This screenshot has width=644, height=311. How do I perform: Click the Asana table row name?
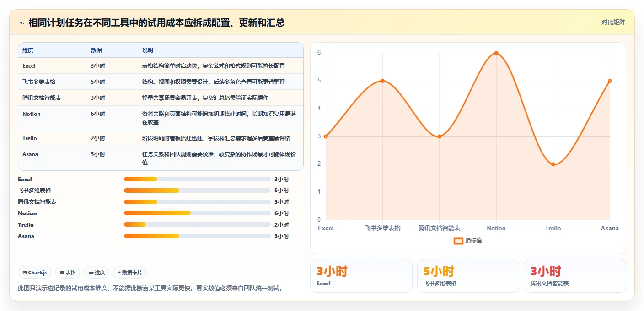[x=30, y=154]
